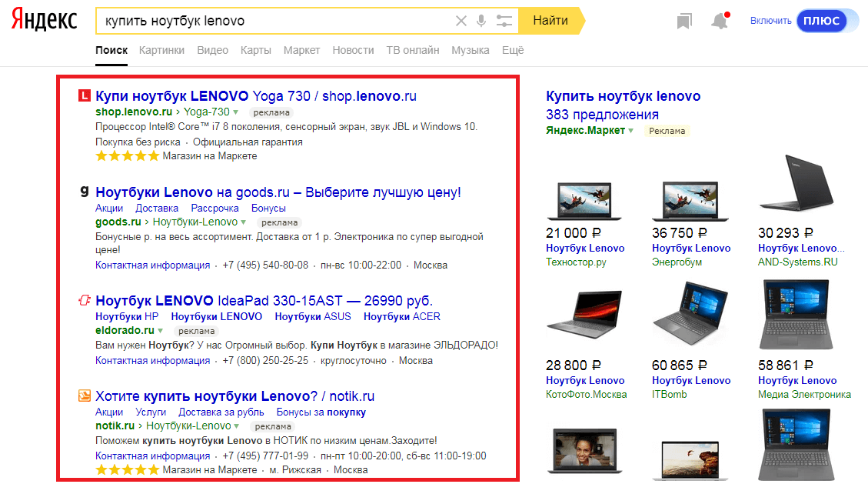Viewport: 868px width, 484px height.
Task: Click the Eldorado favicon icon
Action: tap(85, 300)
